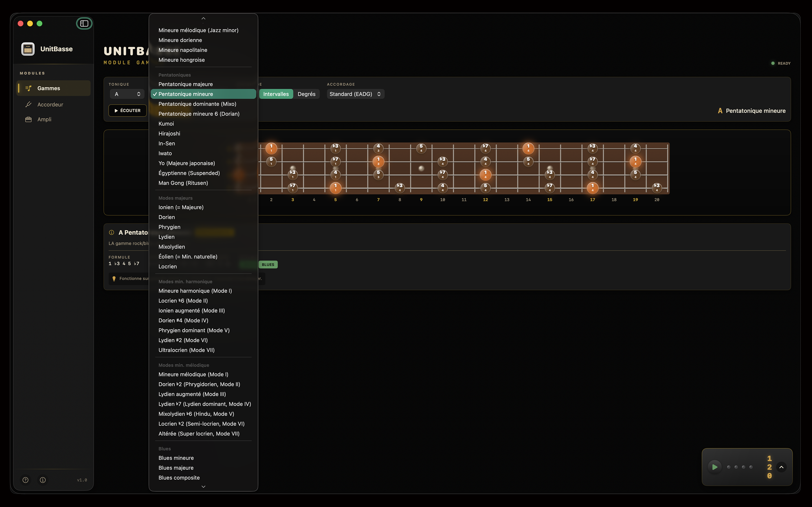Click the lightbulb tip icon
Screen dimensions: 812x507
(114, 278)
